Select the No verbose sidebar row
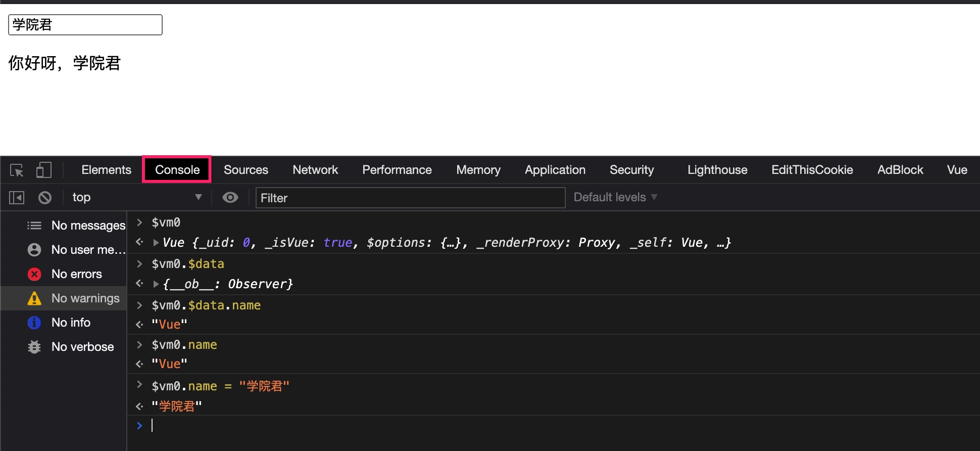980x451 pixels. 64,347
